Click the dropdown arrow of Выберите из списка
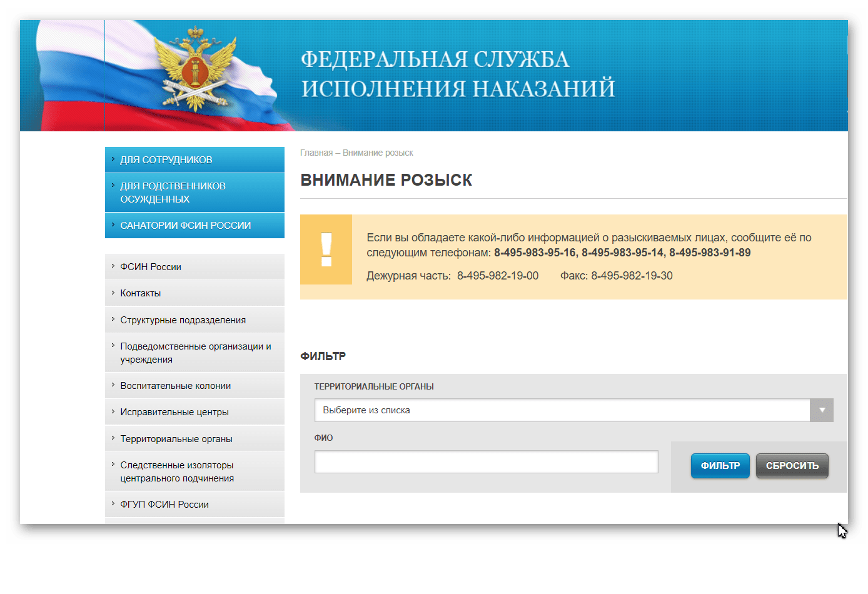 pos(822,410)
